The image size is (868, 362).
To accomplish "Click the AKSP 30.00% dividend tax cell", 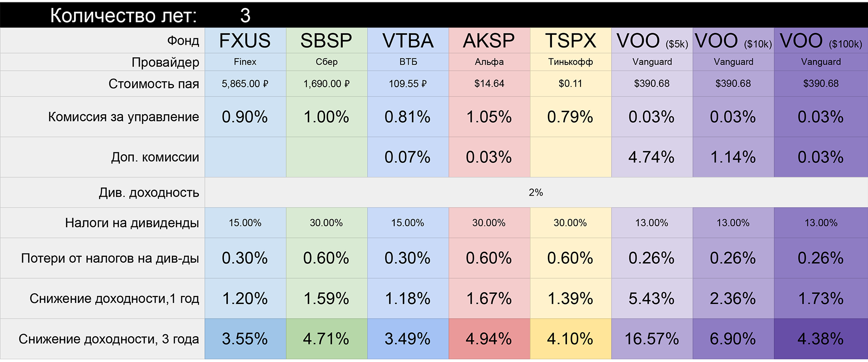I will [x=489, y=223].
